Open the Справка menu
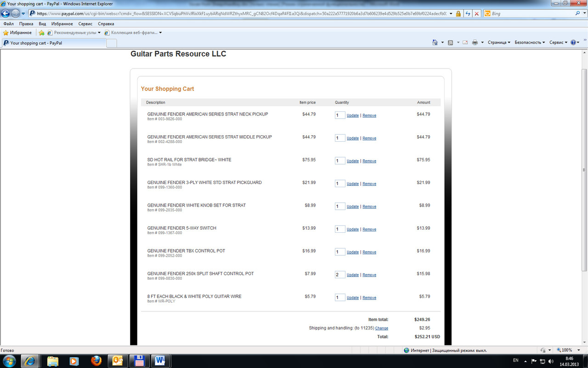This screenshot has height=368, width=588. [106, 23]
